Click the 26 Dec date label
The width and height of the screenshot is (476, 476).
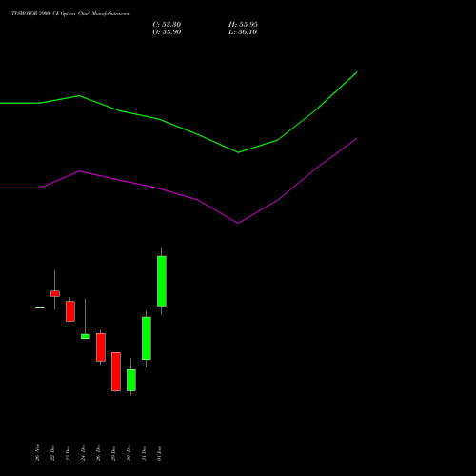click(x=98, y=452)
